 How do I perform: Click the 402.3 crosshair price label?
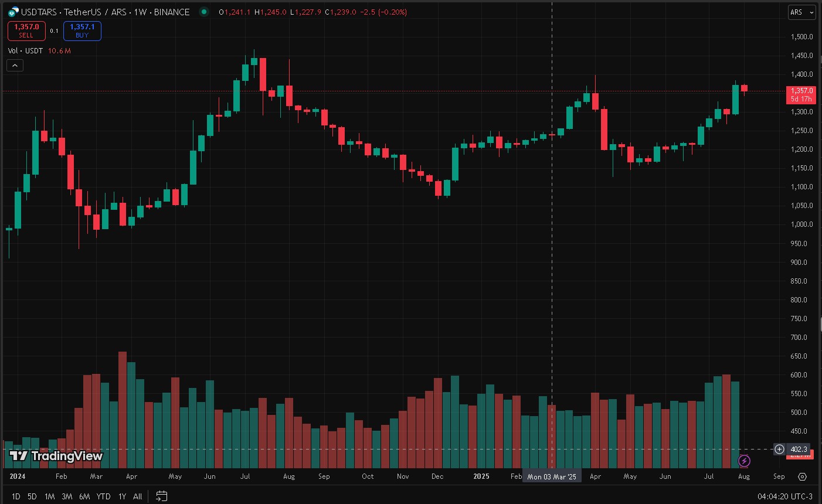(799, 449)
